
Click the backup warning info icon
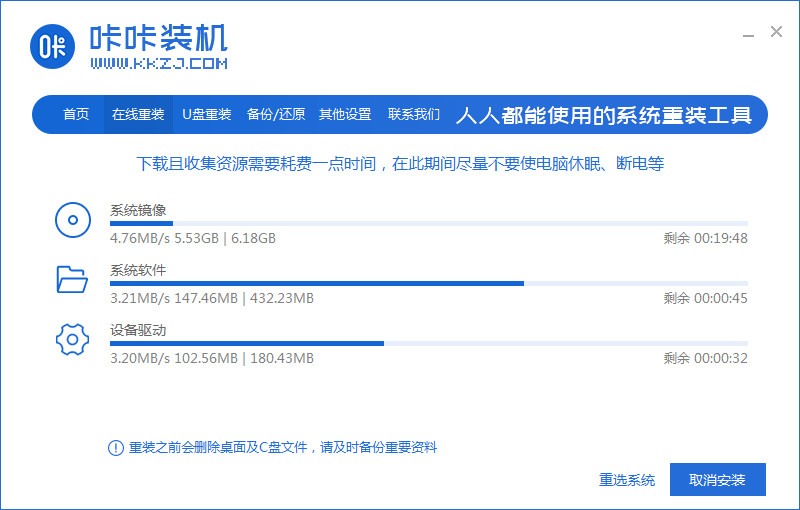[x=115, y=448]
